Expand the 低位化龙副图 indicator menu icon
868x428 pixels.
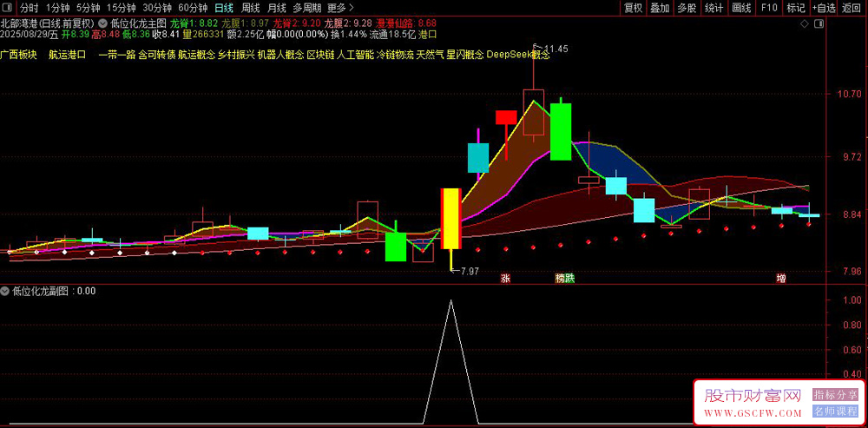pos(7,291)
